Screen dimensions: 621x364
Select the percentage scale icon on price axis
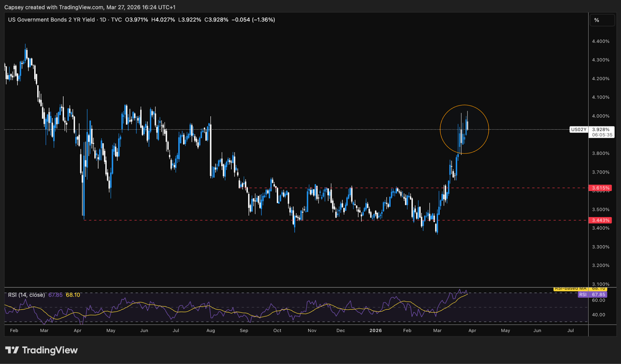tap(597, 20)
